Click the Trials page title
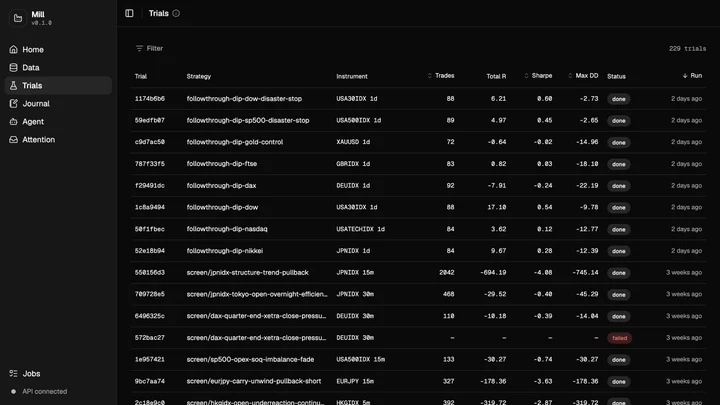720x405 pixels. [158, 13]
